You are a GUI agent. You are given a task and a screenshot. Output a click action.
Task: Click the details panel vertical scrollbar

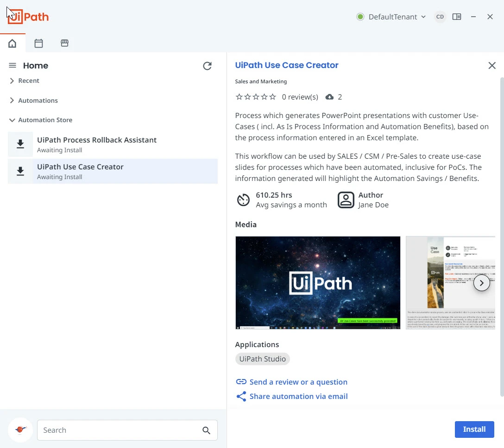502,237
